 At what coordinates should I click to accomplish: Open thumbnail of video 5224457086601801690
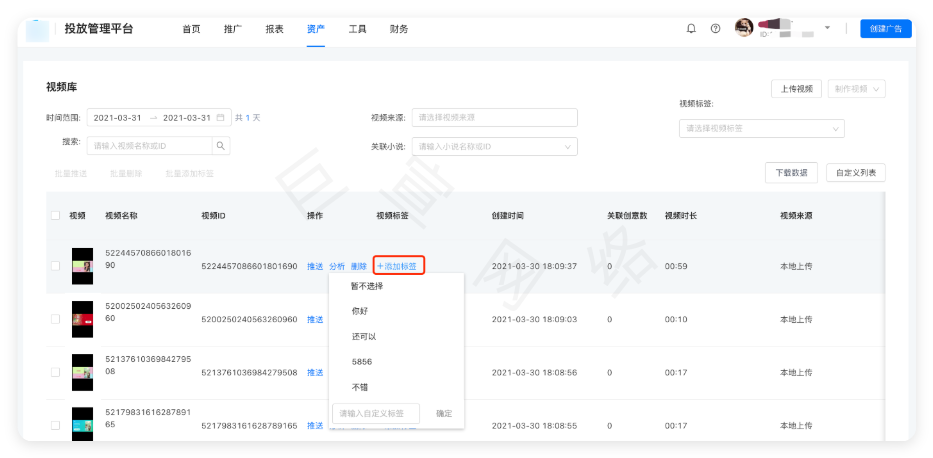pos(83,266)
